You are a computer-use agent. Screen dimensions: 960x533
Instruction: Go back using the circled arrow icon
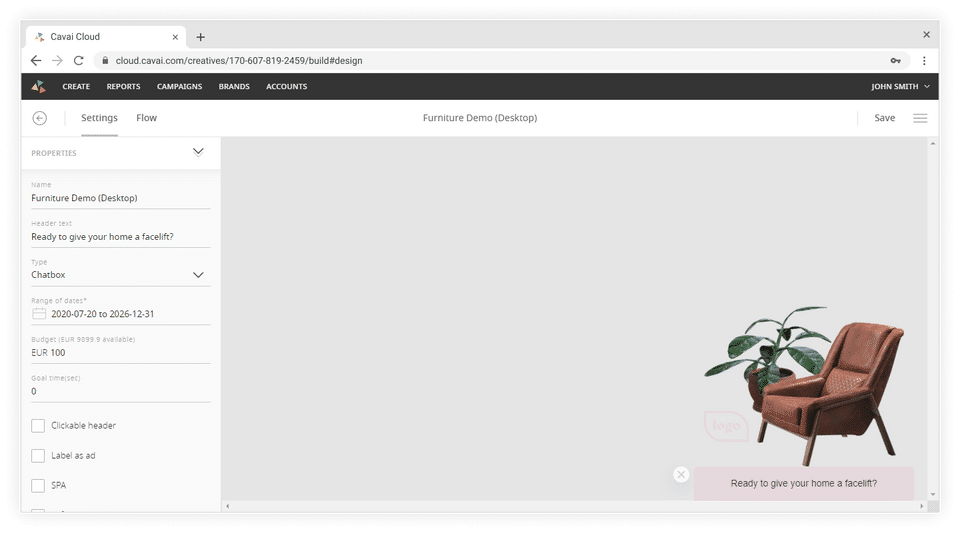click(40, 118)
